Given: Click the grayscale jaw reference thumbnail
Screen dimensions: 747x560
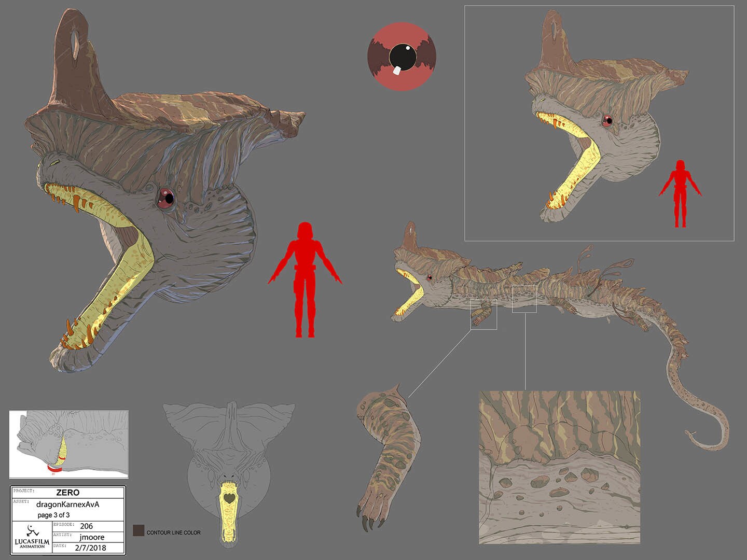Looking at the screenshot, I should tap(69, 444).
